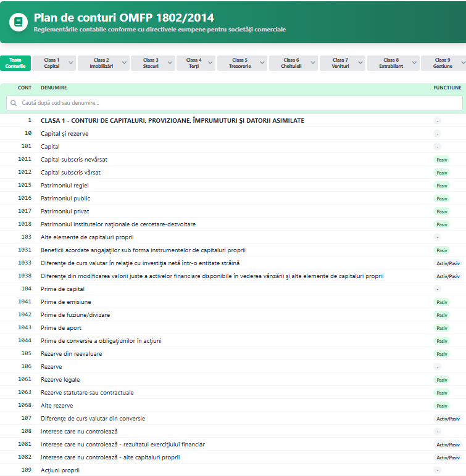
Task: Click Activ/Pasiv badge for account 1033
Action: 448,263
